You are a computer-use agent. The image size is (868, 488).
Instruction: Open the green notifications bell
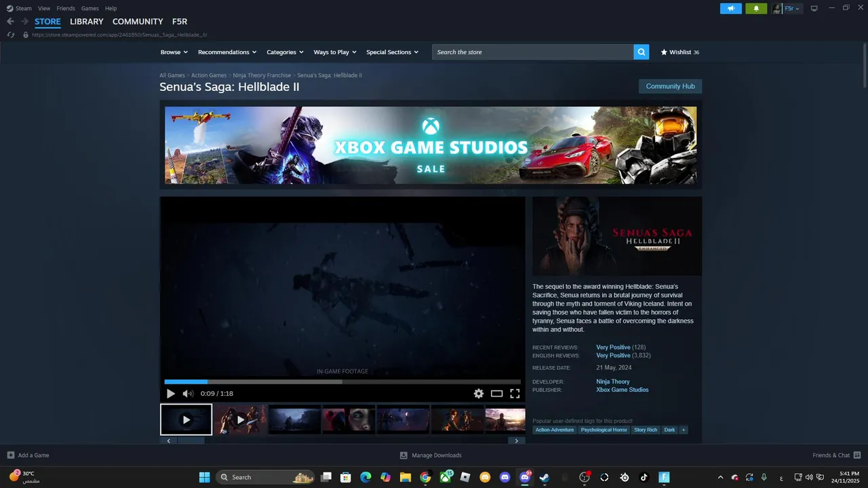[756, 8]
